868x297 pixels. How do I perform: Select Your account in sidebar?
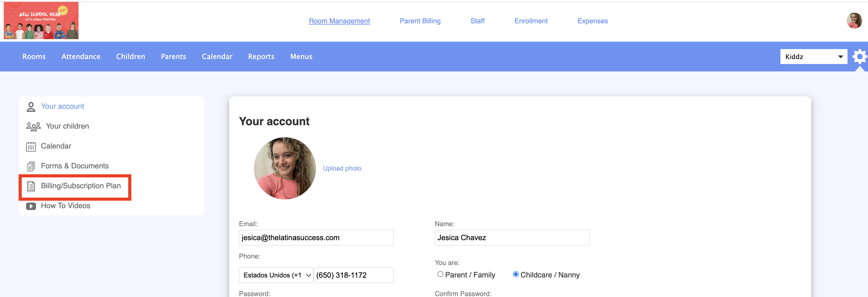tap(63, 106)
